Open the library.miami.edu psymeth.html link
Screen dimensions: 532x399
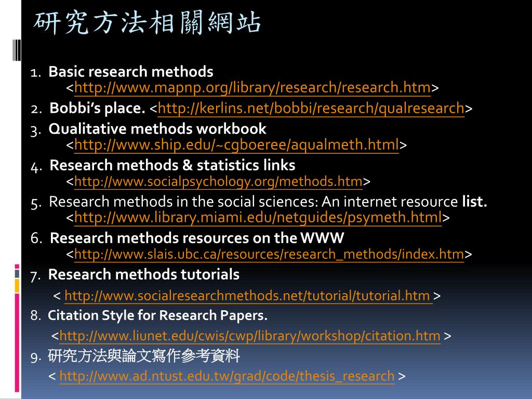tap(258, 218)
